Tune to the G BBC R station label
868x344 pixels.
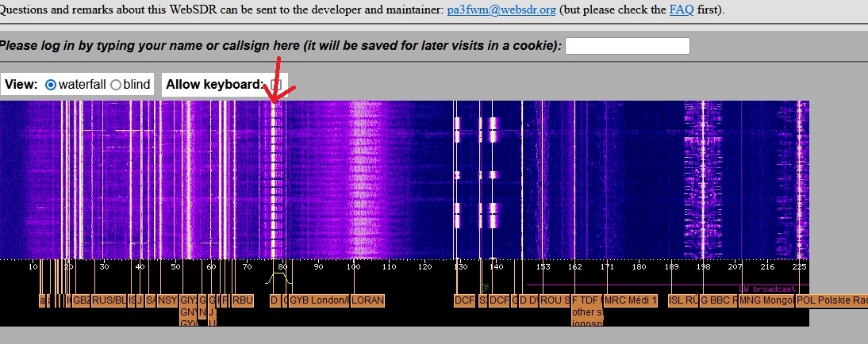point(719,300)
